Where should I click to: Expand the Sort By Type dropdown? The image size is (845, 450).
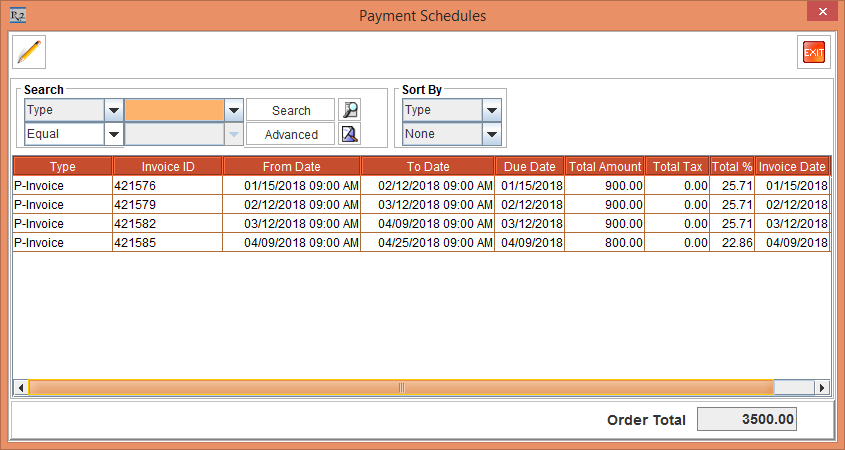coord(491,110)
